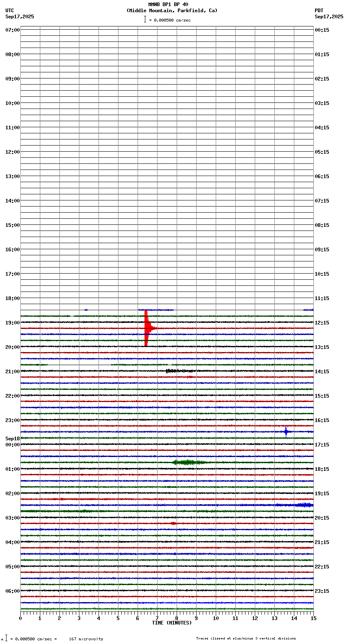Click the 20:15 PDT time label

(x=322, y=518)
